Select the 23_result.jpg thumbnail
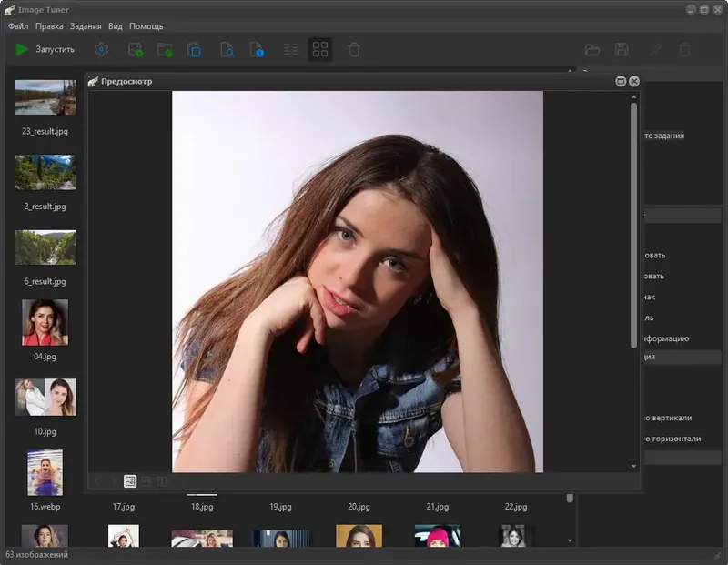728x565 pixels. [45, 97]
